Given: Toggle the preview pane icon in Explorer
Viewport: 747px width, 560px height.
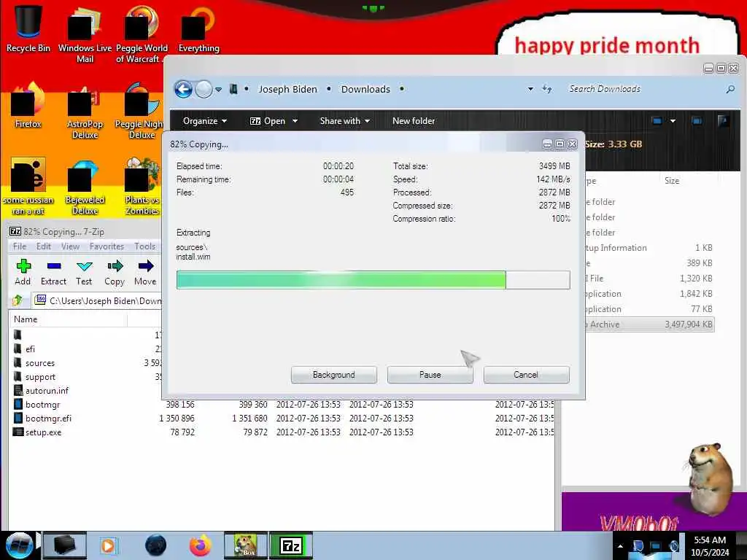Looking at the screenshot, I should 696,121.
